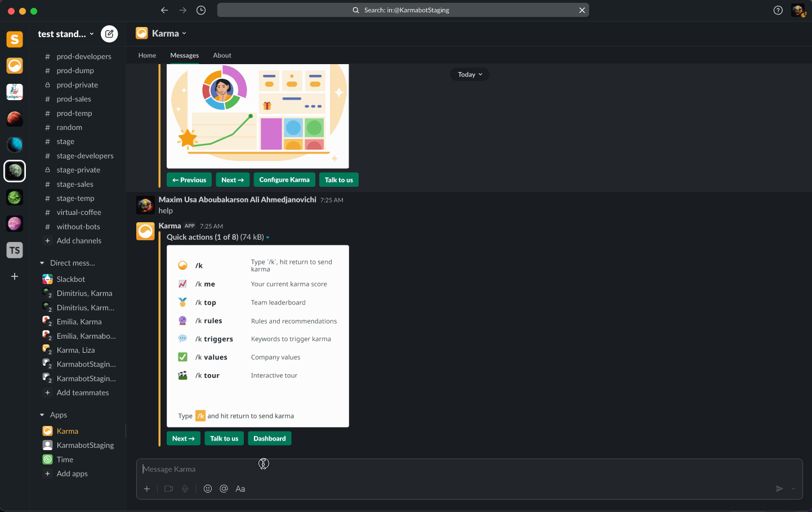Click the audio clip microphone icon
The width and height of the screenshot is (812, 512).
click(x=185, y=489)
